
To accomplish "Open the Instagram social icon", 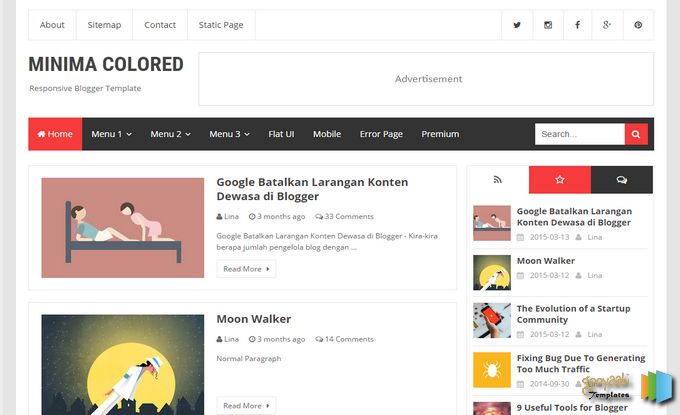I will point(548,25).
